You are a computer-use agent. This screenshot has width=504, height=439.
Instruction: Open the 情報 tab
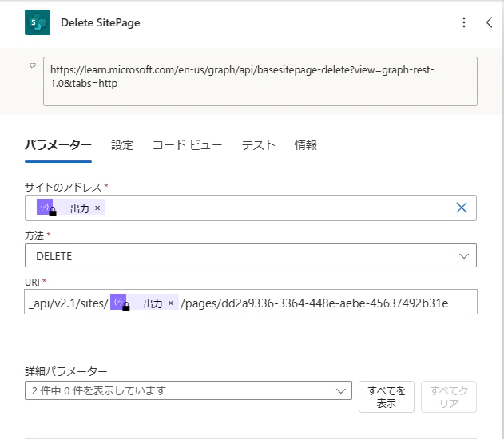click(x=306, y=145)
